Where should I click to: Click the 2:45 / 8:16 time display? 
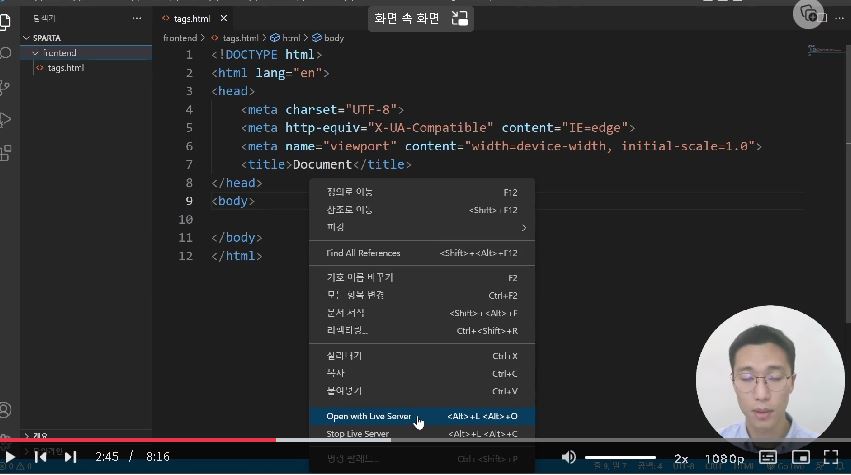[x=132, y=457]
